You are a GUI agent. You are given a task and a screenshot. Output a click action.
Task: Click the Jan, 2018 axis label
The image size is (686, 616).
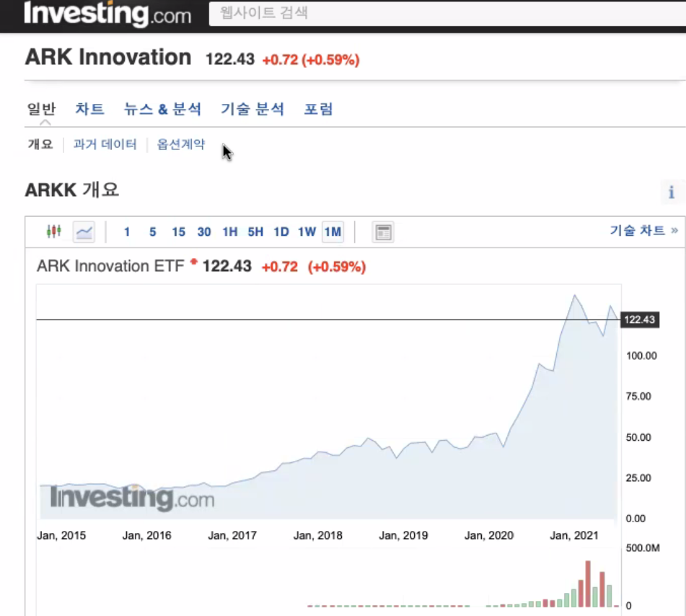coord(317,535)
